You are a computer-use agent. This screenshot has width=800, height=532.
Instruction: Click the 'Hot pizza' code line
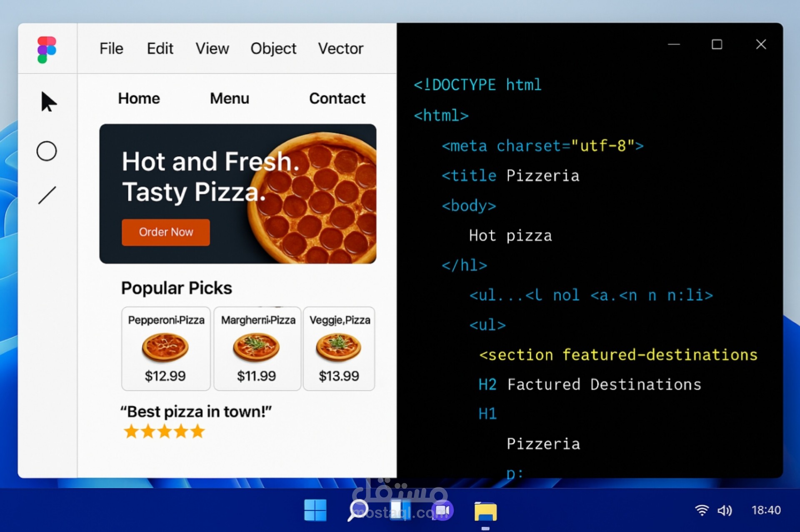pyautogui.click(x=510, y=236)
